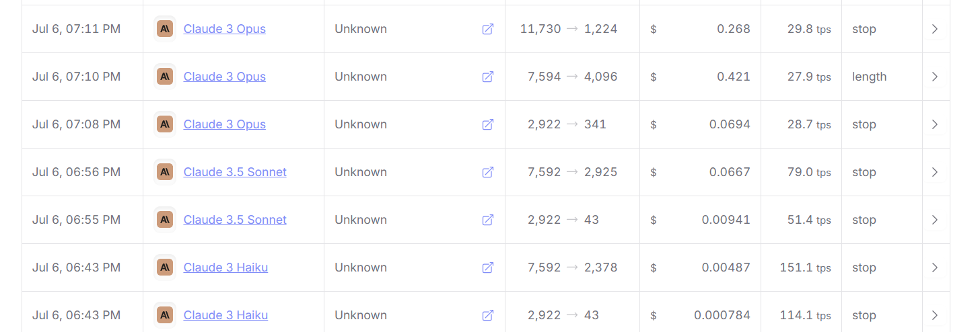Click the Jul 6, 06:43 PM bottom row timestamp
The width and height of the screenshot is (980, 332).
(x=76, y=315)
